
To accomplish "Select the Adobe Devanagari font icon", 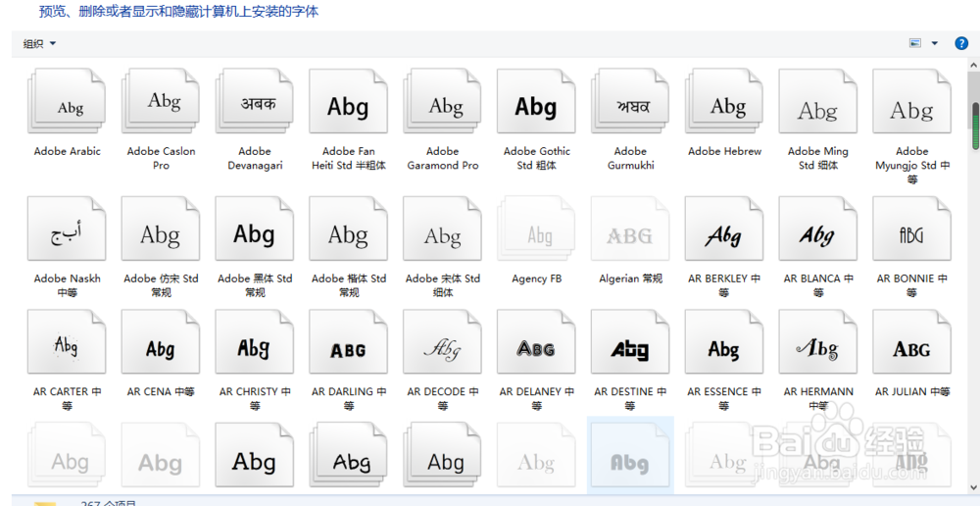I will (x=255, y=101).
